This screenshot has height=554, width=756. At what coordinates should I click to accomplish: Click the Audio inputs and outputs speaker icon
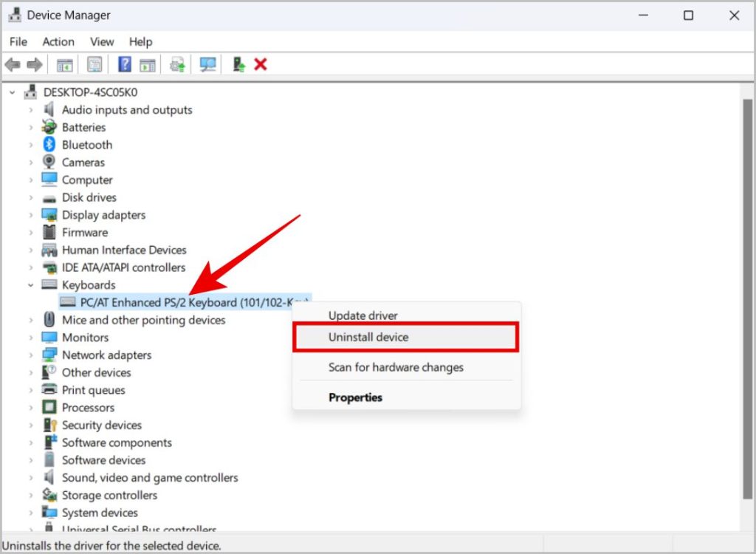(x=49, y=109)
